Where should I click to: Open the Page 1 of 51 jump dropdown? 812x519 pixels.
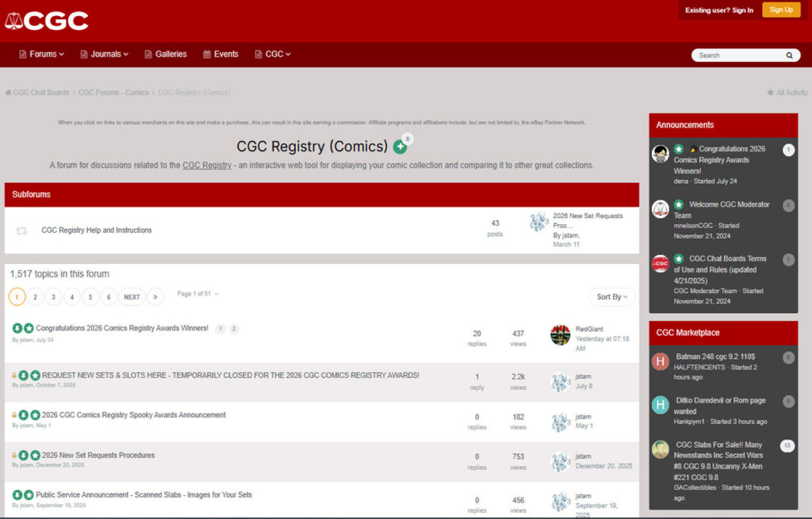[197, 294]
